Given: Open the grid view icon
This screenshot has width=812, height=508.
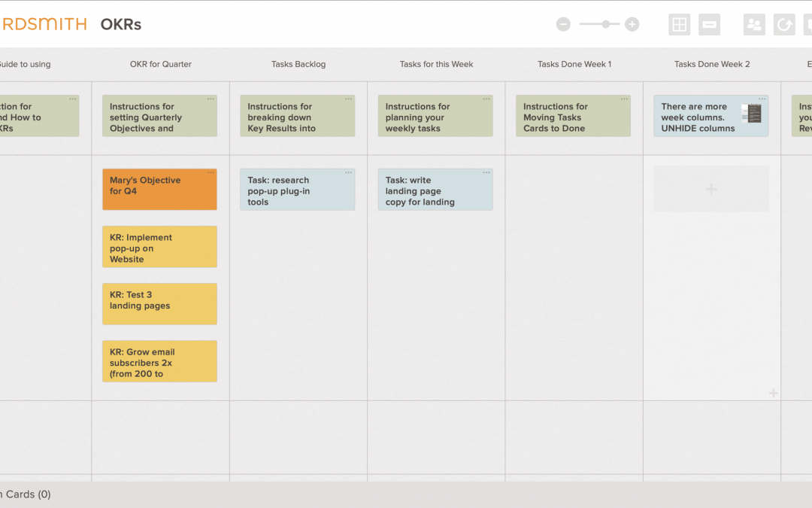Looking at the screenshot, I should point(680,24).
